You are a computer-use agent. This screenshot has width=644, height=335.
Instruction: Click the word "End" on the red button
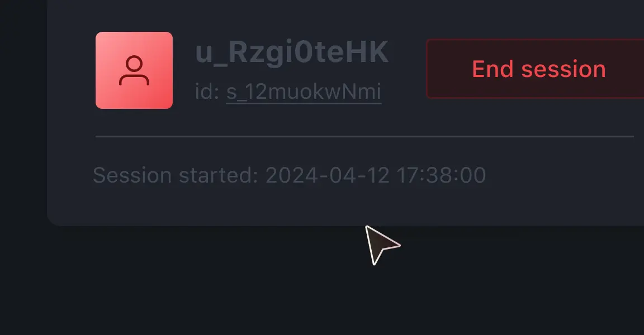(493, 69)
